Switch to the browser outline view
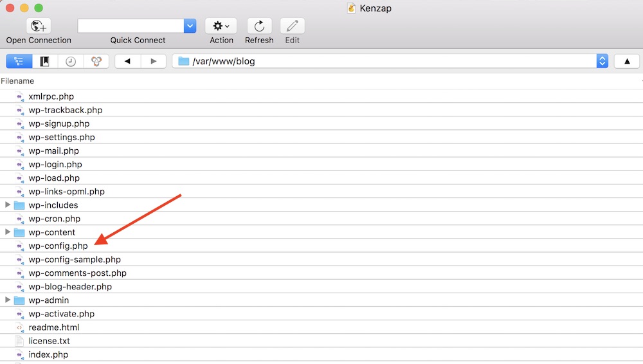The image size is (643, 364). (19, 61)
